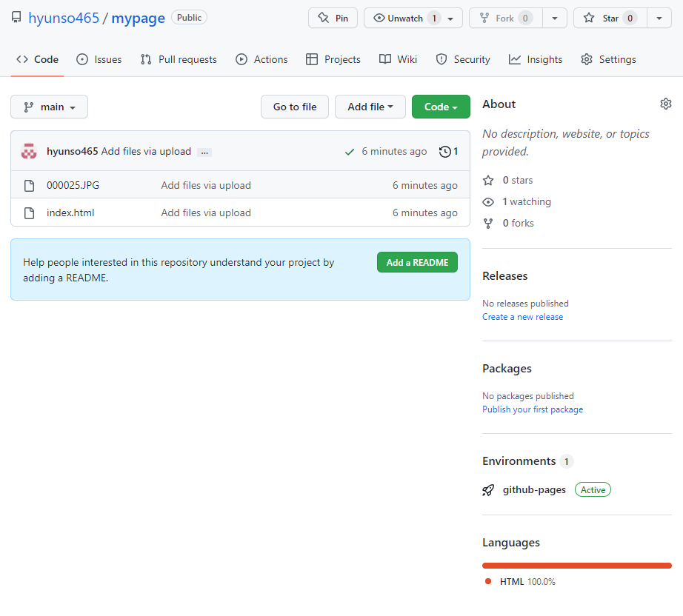Open hyunso465 profile link in header
683x616 pixels.
pyautogui.click(x=64, y=19)
